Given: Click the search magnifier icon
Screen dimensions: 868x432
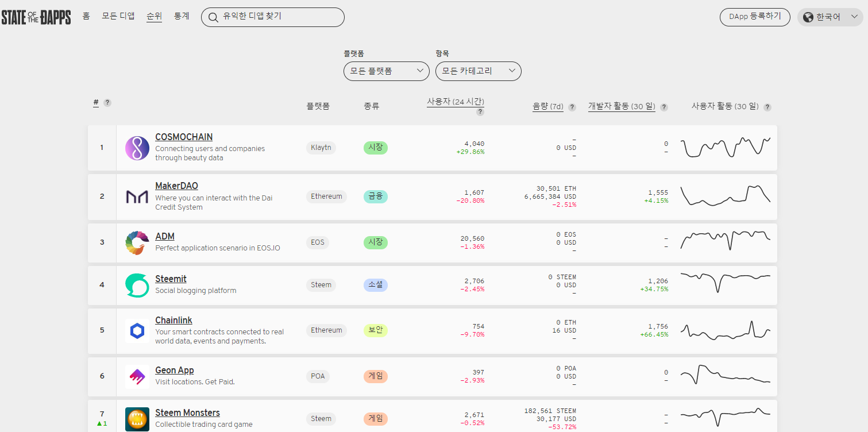Looking at the screenshot, I should click(213, 17).
